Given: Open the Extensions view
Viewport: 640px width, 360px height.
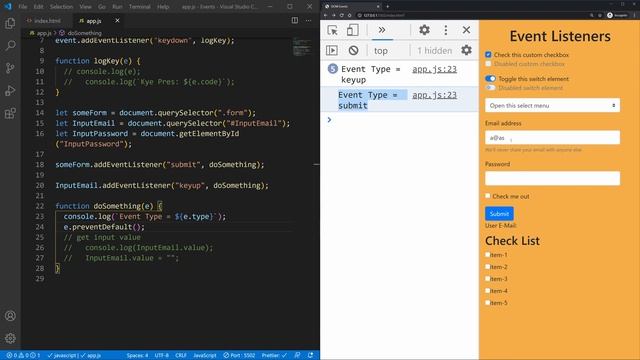Looking at the screenshot, I should tap(10, 113).
